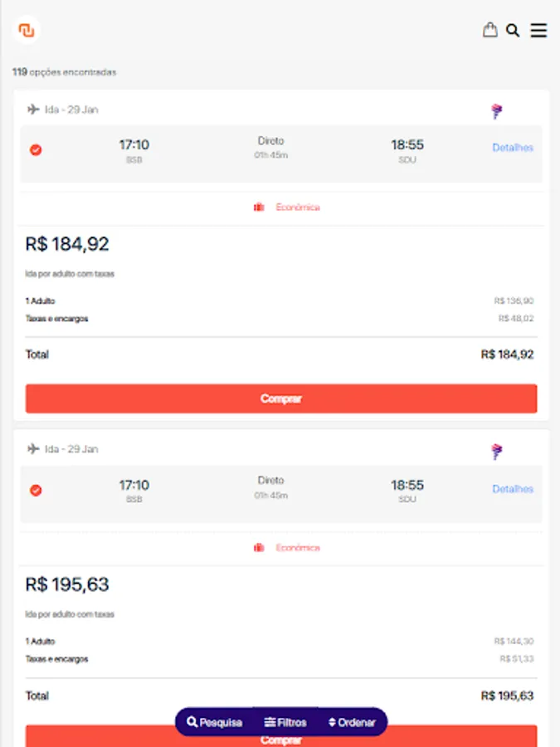Open the Filtros panel
The width and height of the screenshot is (560, 747).
pos(285,722)
